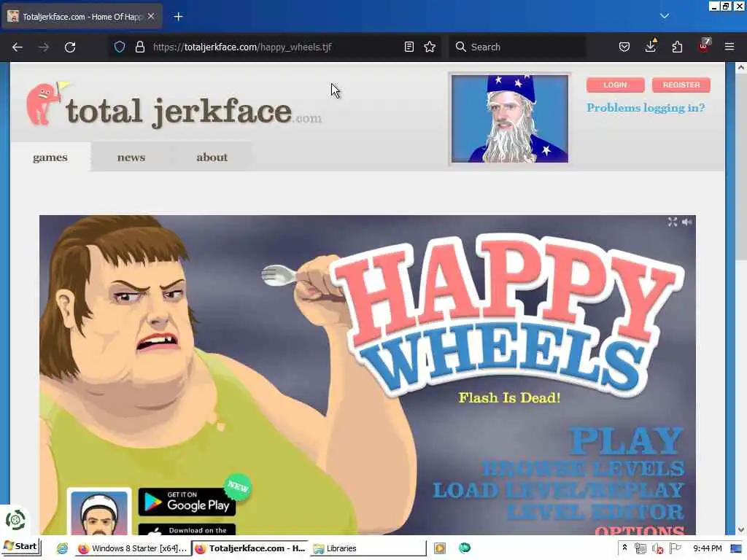Reload the page with refresh icon
This screenshot has width=747, height=560.
(x=70, y=47)
